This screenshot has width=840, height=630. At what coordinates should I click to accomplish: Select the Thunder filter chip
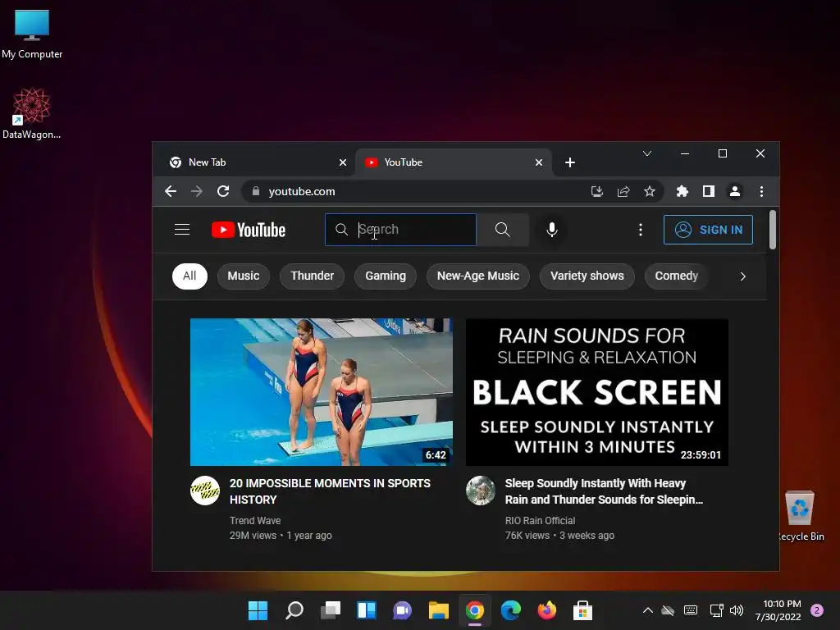(x=312, y=276)
